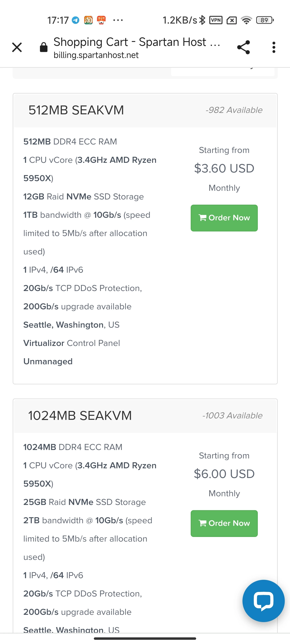
Task: Tap the padlock site security icon
Action: click(x=43, y=47)
